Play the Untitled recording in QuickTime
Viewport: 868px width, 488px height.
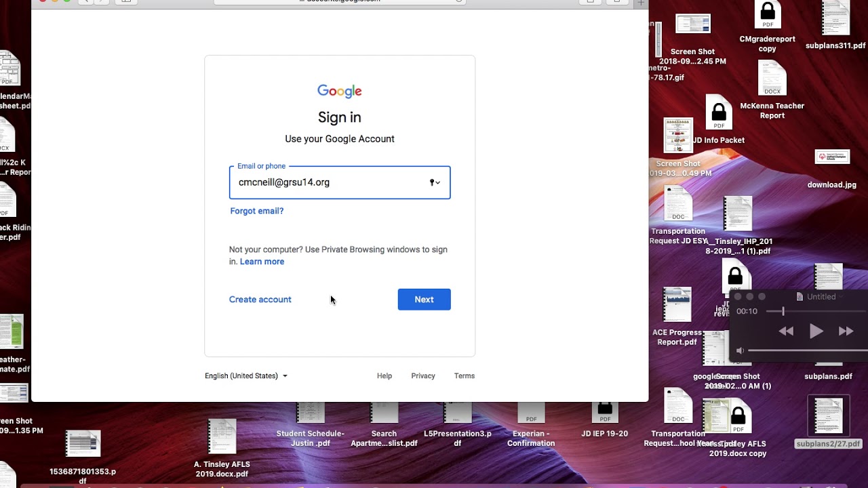pyautogui.click(x=816, y=331)
